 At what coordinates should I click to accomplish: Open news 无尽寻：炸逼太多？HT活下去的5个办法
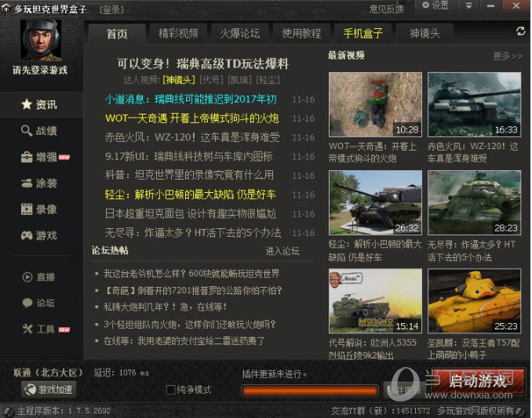click(x=193, y=233)
